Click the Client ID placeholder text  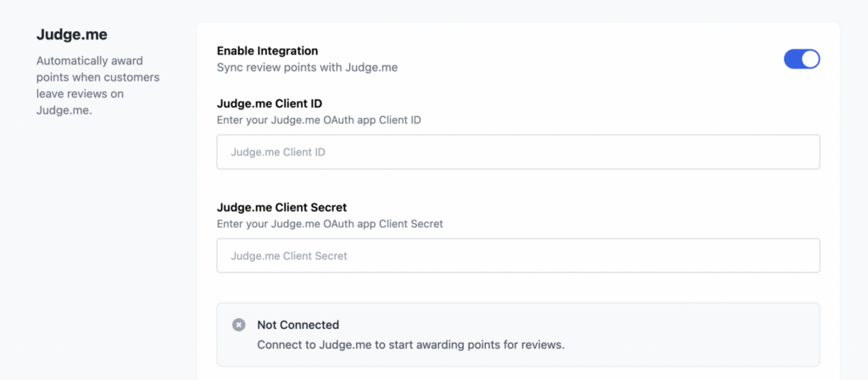pyautogui.click(x=278, y=153)
